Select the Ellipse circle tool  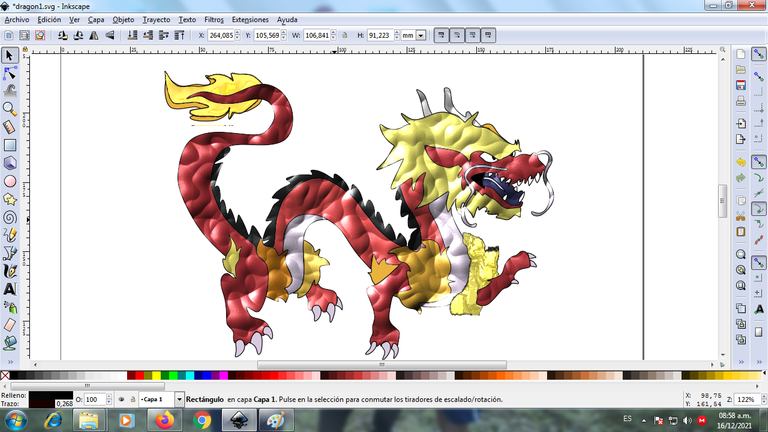(9, 181)
